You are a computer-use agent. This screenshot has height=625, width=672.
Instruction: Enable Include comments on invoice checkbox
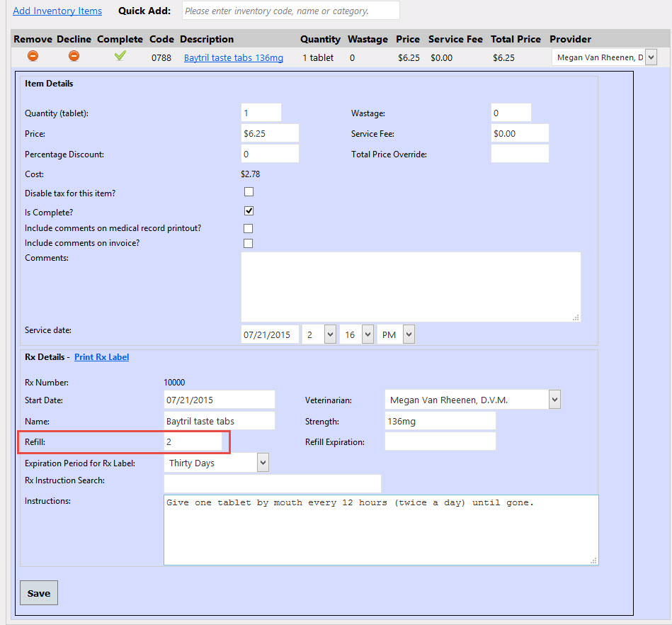click(248, 243)
